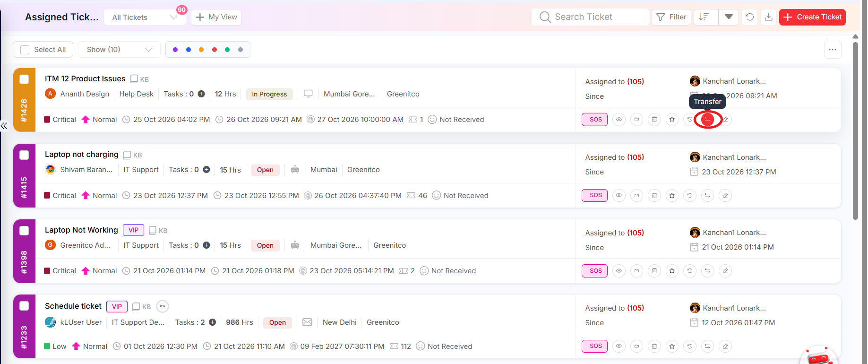868x364 pixels.
Task: Open the All Tickets dropdown
Action: pos(145,17)
